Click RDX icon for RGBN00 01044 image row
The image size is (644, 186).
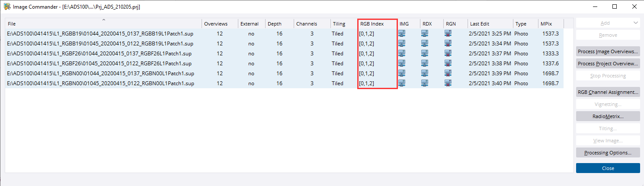coord(425,74)
